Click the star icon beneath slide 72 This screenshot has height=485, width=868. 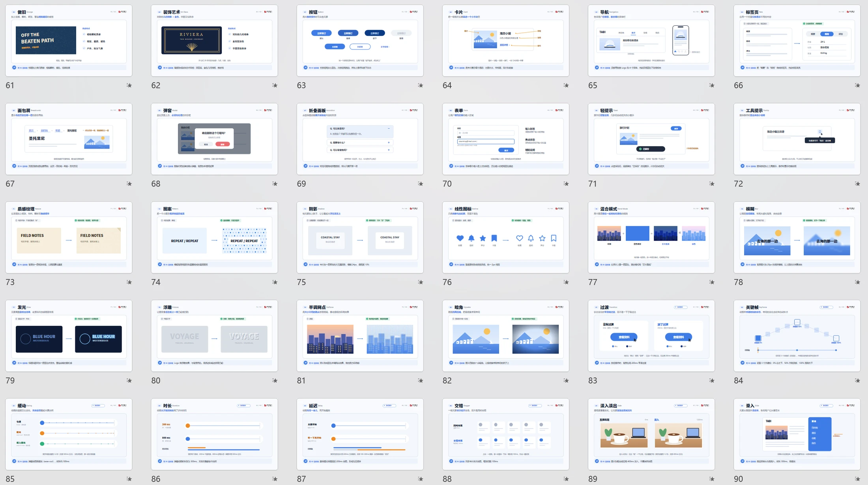tap(858, 184)
